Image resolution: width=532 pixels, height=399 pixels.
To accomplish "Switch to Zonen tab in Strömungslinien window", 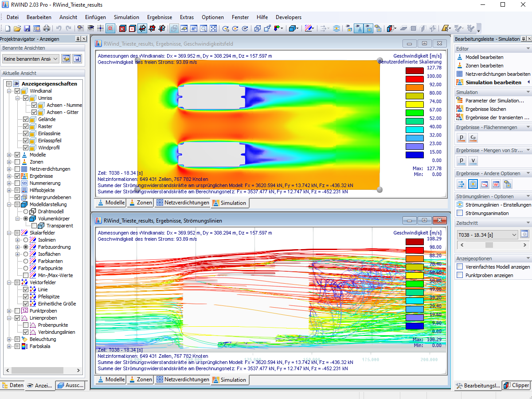I will (x=140, y=379).
